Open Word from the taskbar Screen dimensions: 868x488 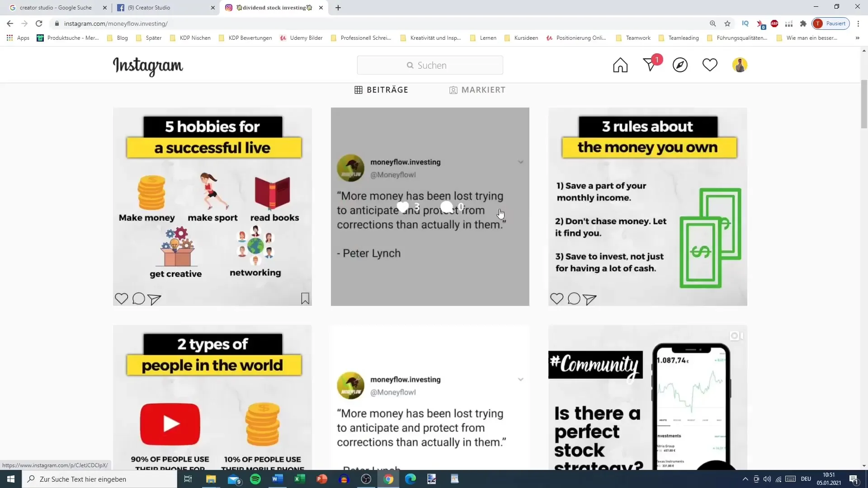(x=278, y=479)
